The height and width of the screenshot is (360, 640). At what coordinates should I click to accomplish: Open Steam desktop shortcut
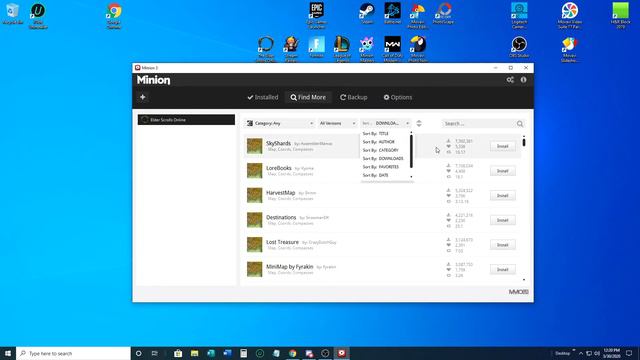click(x=367, y=13)
